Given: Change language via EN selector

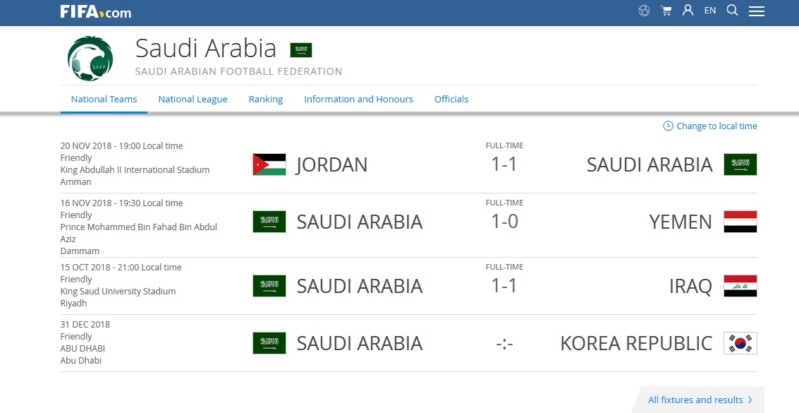Looking at the screenshot, I should (710, 10).
